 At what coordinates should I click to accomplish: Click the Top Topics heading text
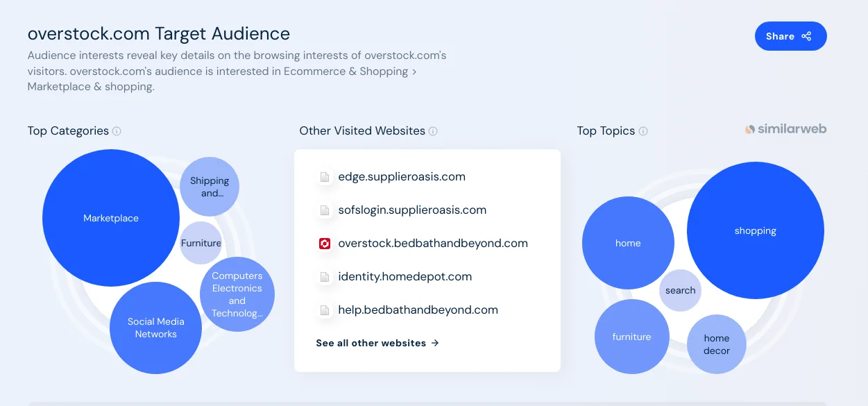coord(606,130)
